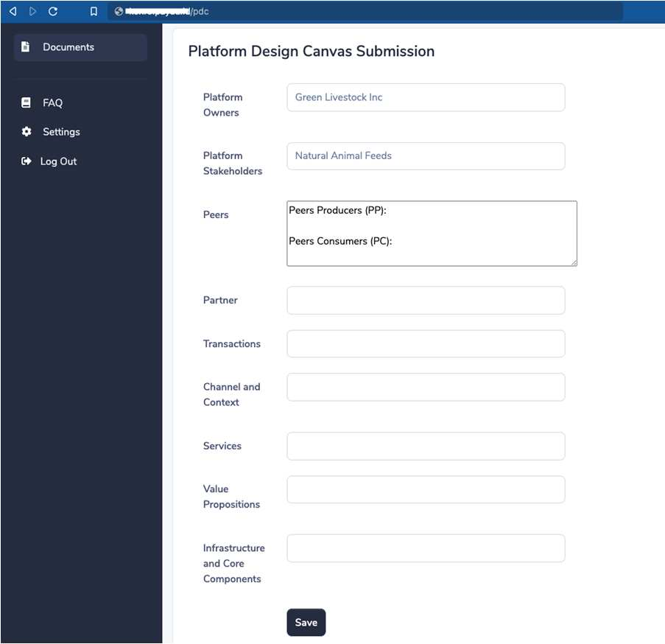Click the FAQ book icon
The height and width of the screenshot is (644, 665).
26,102
